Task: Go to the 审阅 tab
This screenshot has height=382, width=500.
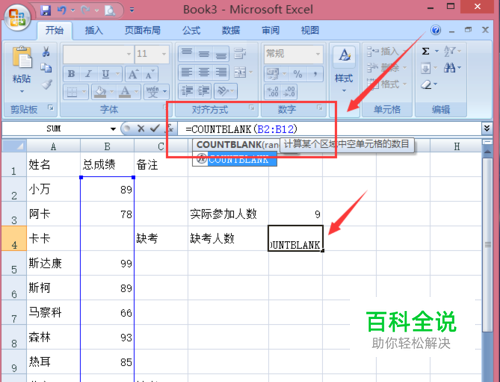Action: 270,30
